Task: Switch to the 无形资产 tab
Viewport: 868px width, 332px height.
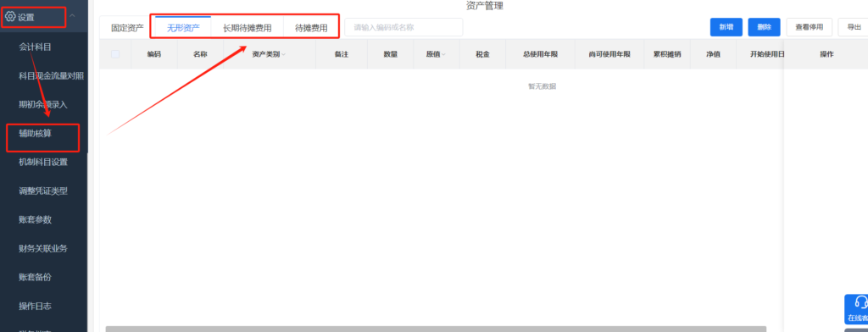Action: click(183, 28)
